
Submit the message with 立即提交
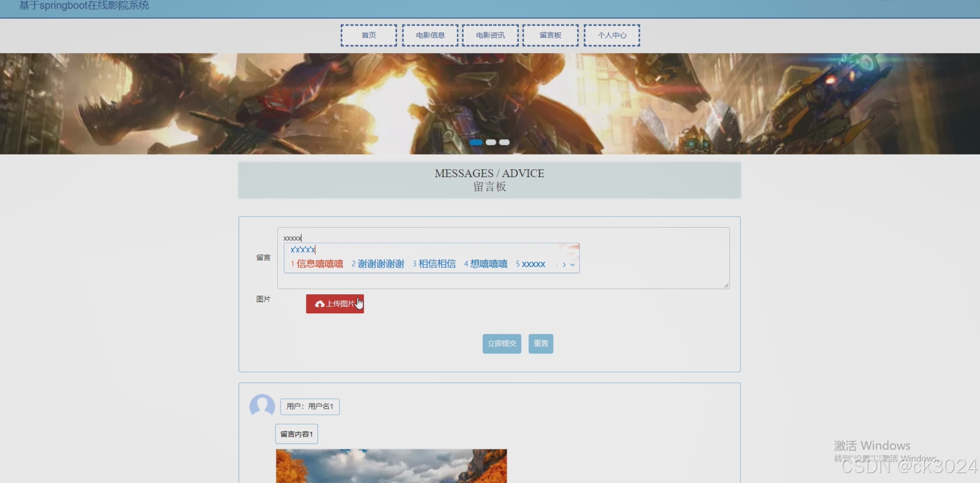pos(502,344)
